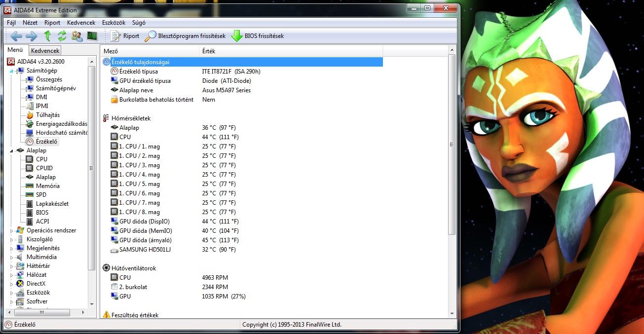Click the Back arrow toolbar icon
This screenshot has height=334, width=644.
click(x=16, y=36)
